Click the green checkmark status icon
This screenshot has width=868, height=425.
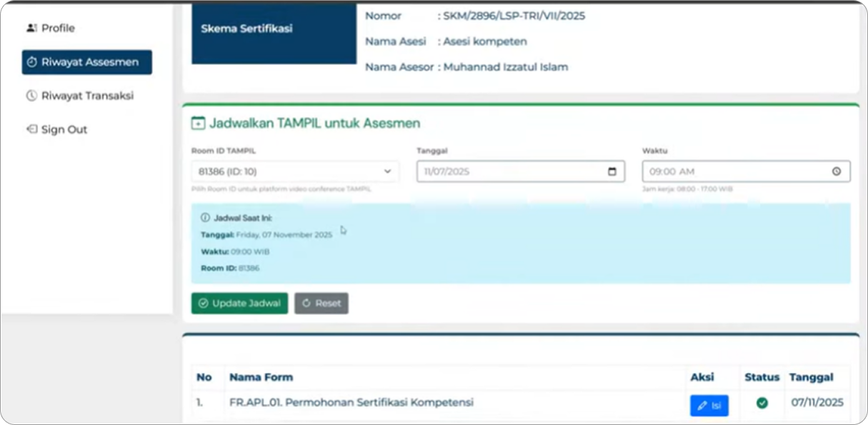click(762, 404)
